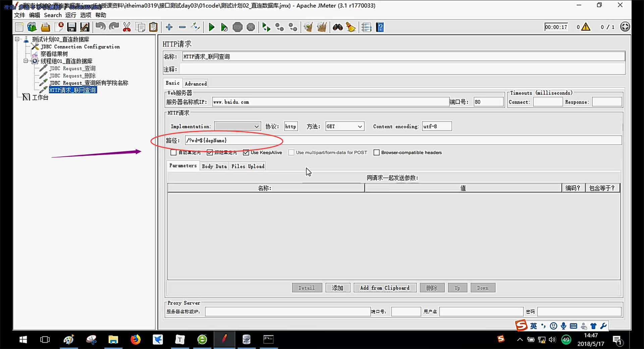Click the Detail button

pyautogui.click(x=307, y=288)
